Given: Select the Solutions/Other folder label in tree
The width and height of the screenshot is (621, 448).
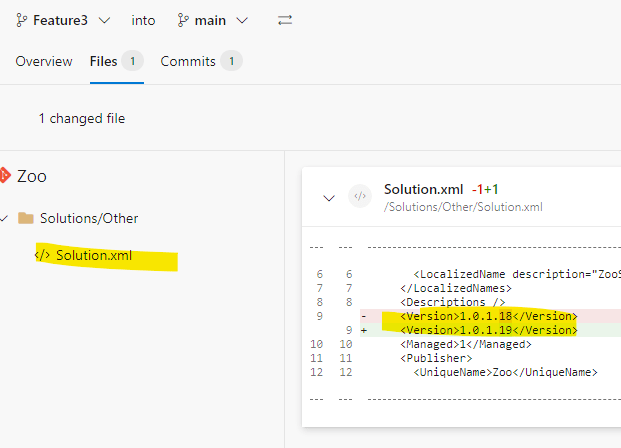Looking at the screenshot, I should 89,218.
